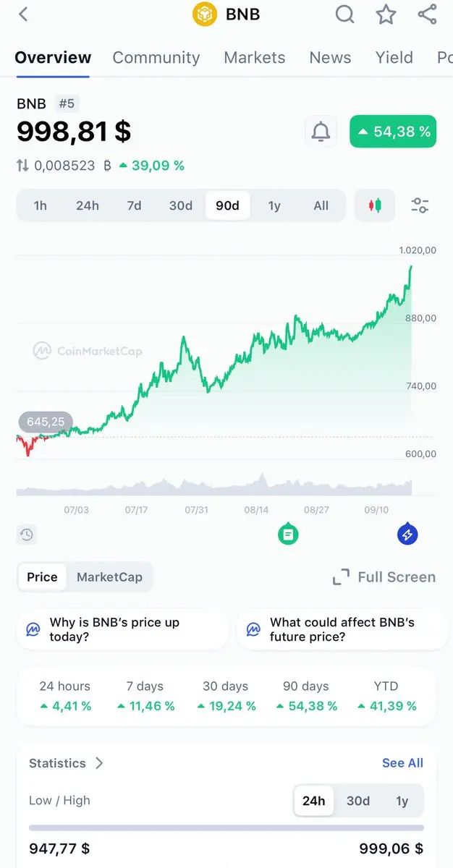Select the 1y timeframe
This screenshot has height=868, width=453.
tap(274, 205)
